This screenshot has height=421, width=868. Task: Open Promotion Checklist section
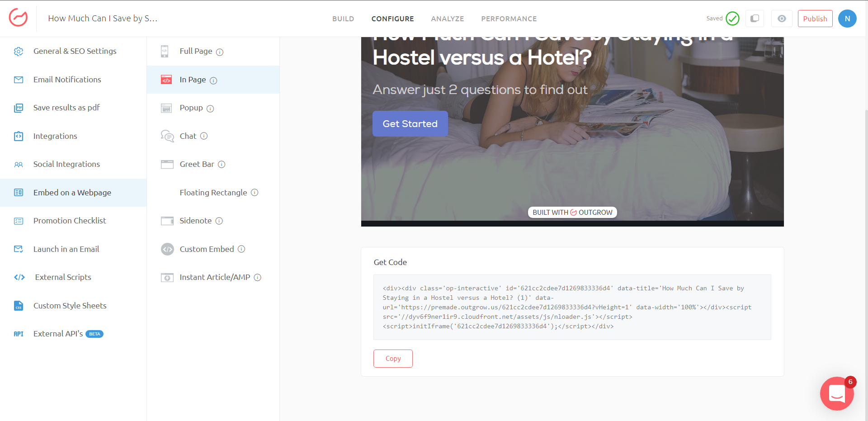pyautogui.click(x=73, y=221)
